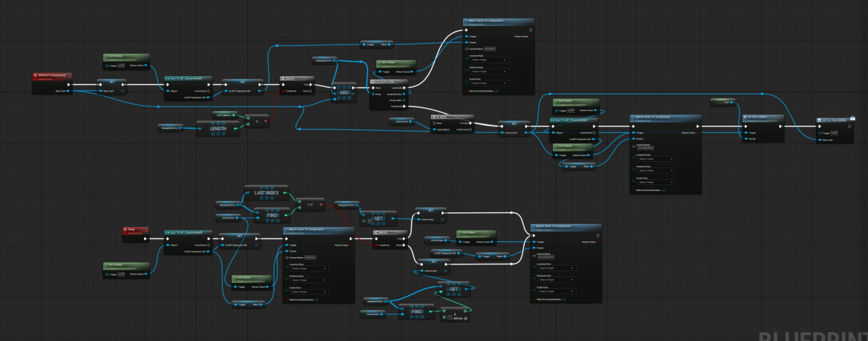Select the Swap custom event node
This screenshot has width=868, height=341.
click(136, 234)
